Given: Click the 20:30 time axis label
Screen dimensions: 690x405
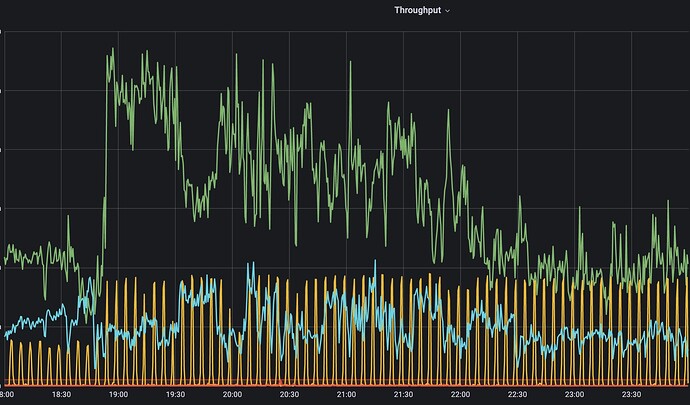Looking at the screenshot, I should [289, 394].
